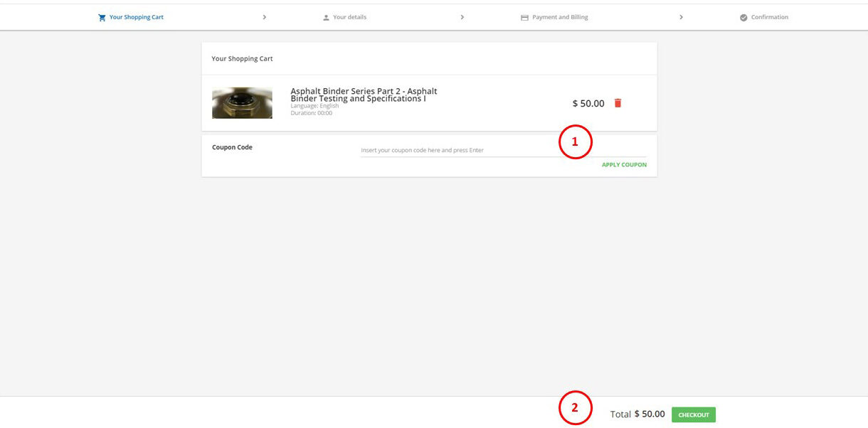Click the chevron after Your details step
Screen dimensions: 868x428
coord(462,17)
